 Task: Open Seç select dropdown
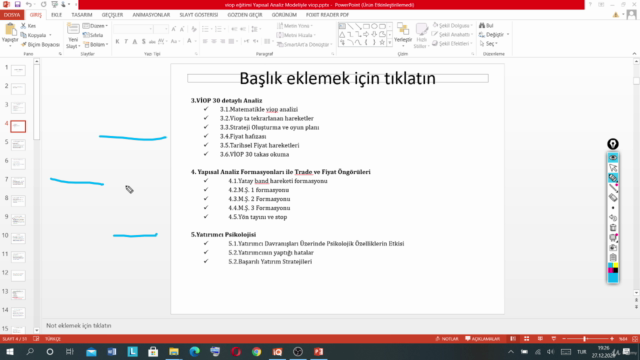tap(489, 44)
